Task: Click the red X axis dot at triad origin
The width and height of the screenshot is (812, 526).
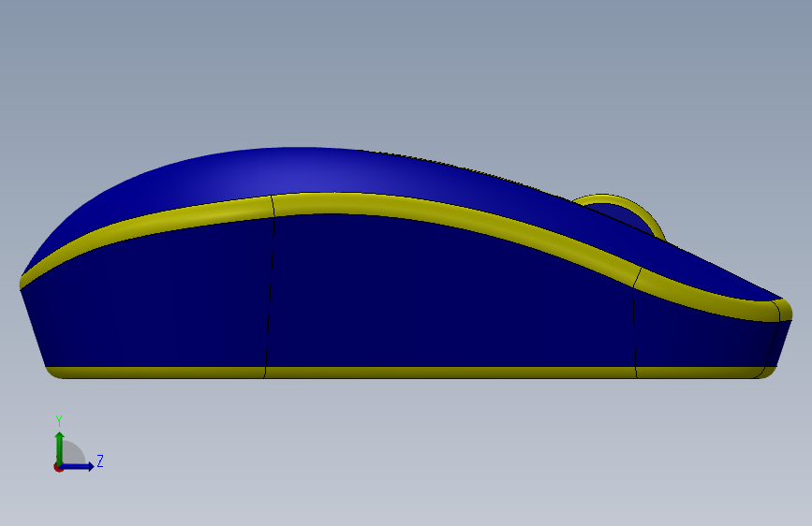Action: click(58, 467)
